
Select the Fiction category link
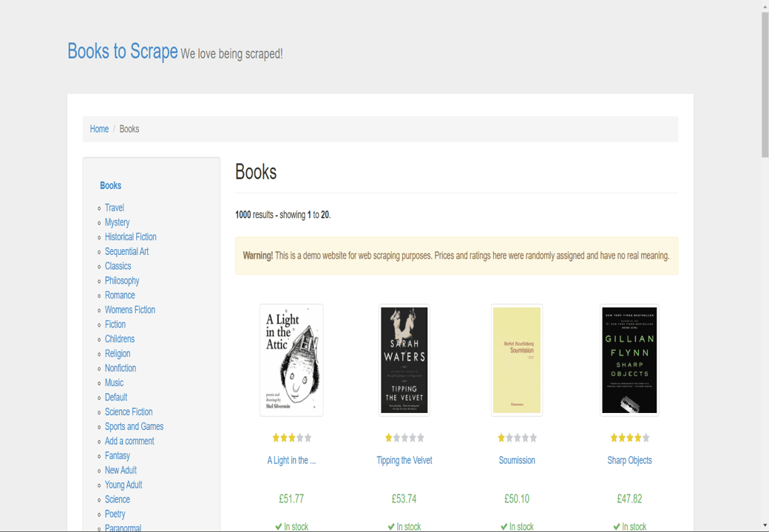[115, 324]
